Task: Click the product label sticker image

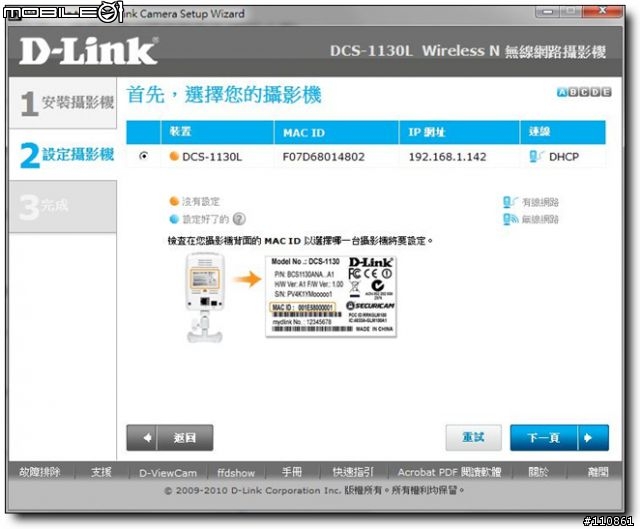Action: tap(331, 296)
